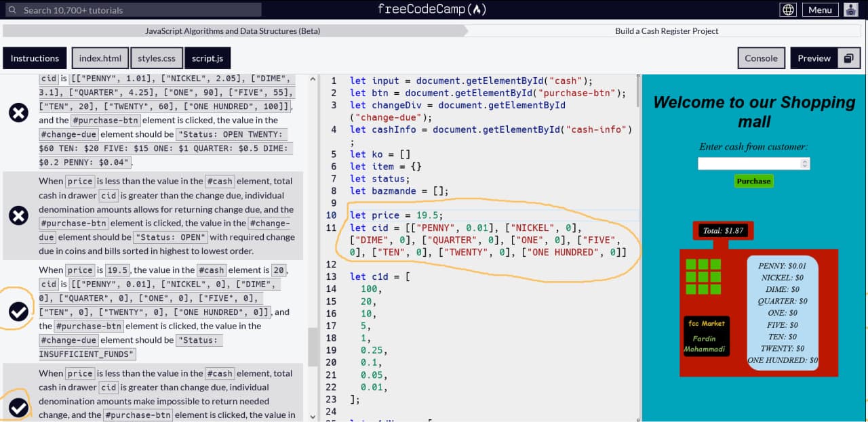Click line number 4 in the gutter

[333, 129]
